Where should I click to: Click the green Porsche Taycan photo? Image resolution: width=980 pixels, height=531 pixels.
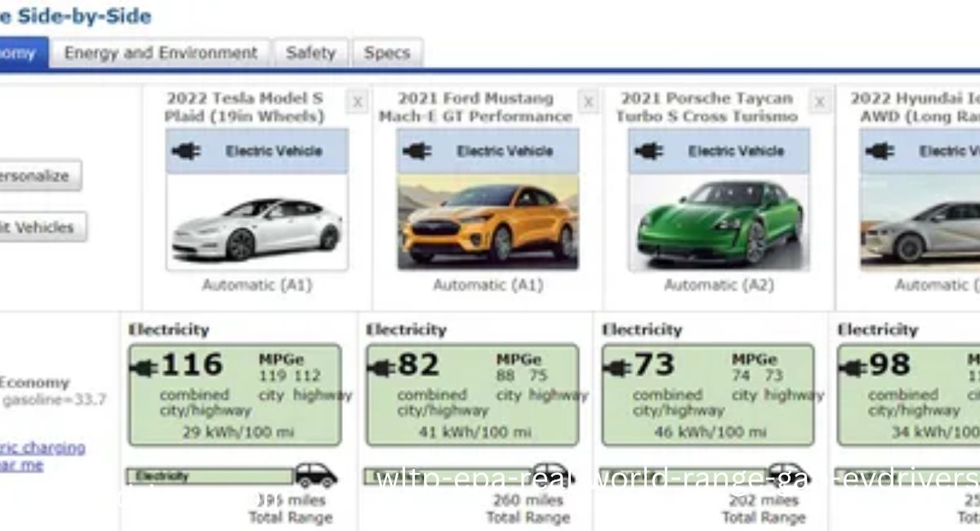719,221
